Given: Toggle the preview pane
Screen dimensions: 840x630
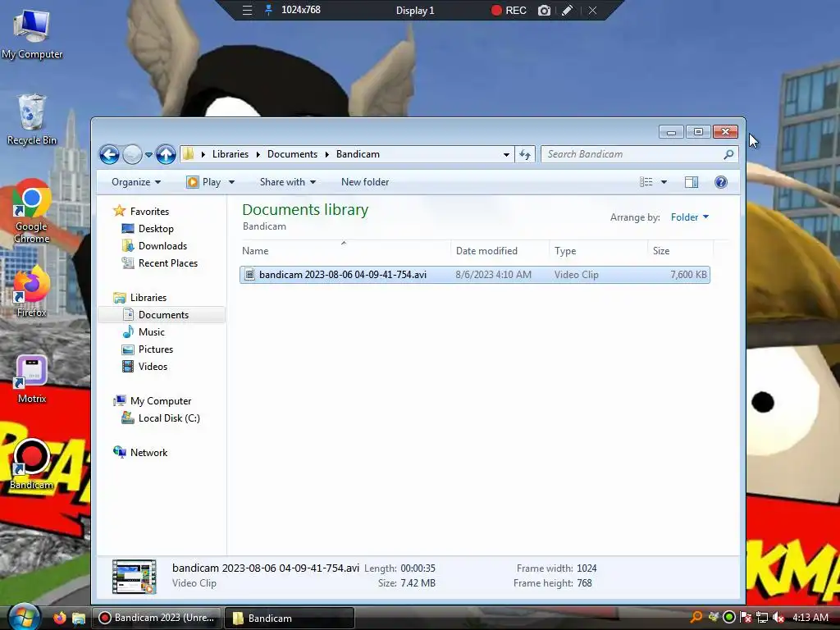Looking at the screenshot, I should pos(691,182).
